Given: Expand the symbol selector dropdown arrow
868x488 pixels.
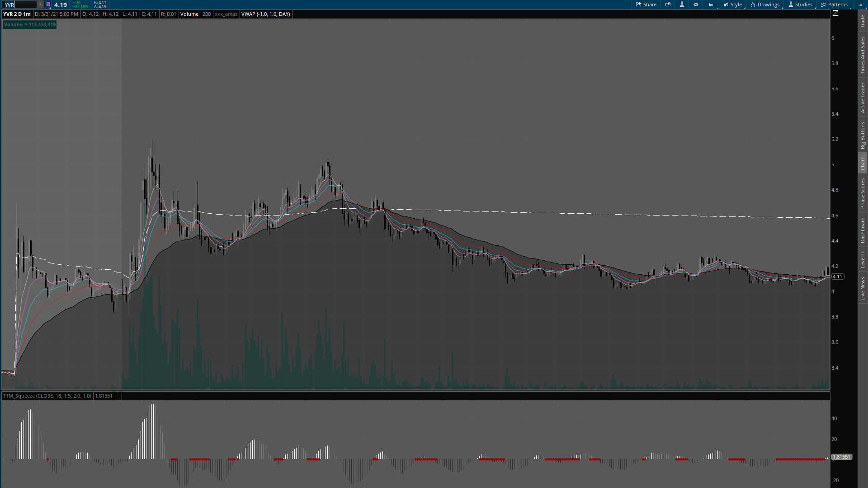Looking at the screenshot, I should (40, 5).
